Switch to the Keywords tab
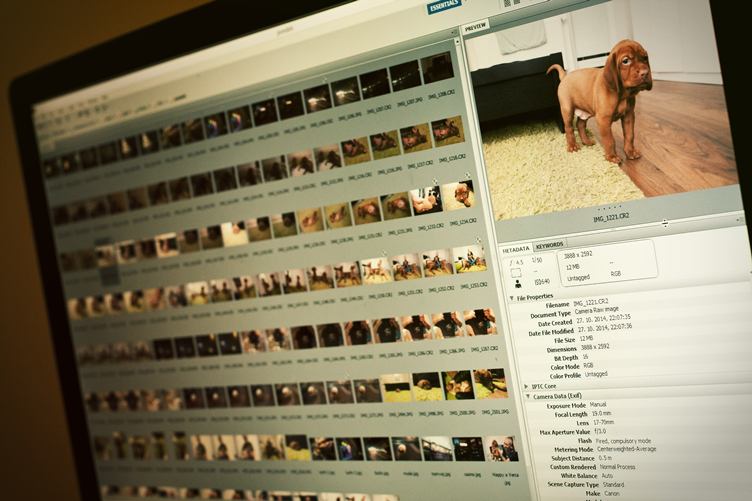The image size is (752, 501). click(x=549, y=245)
